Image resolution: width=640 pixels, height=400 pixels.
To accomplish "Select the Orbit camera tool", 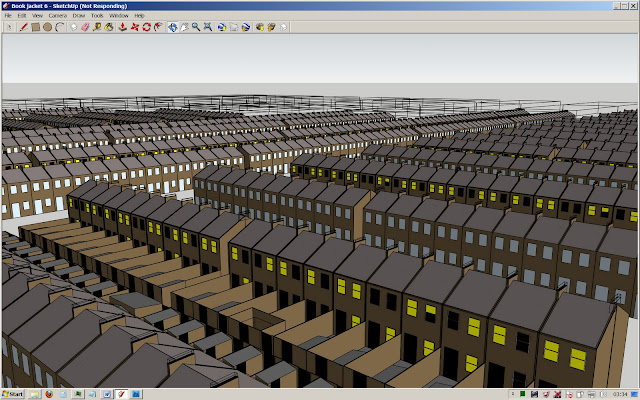I will coord(171,27).
